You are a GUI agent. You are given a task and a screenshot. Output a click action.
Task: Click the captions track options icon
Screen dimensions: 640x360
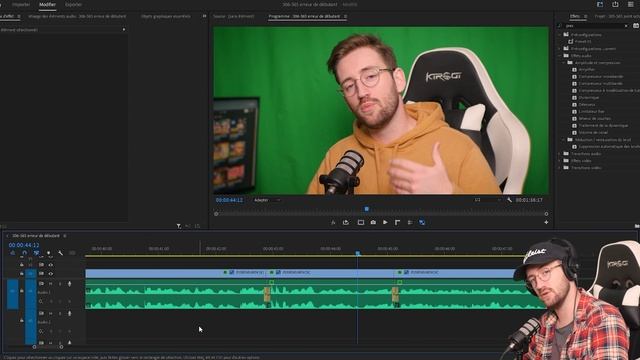[72, 253]
